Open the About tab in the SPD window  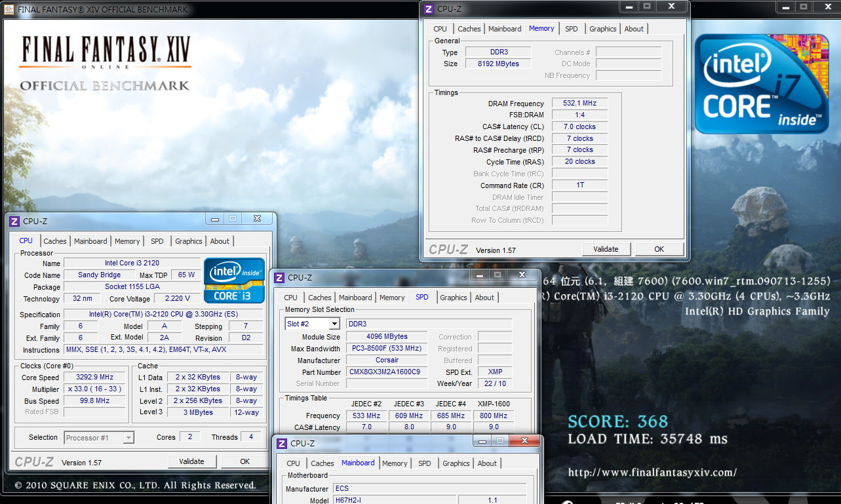484,298
